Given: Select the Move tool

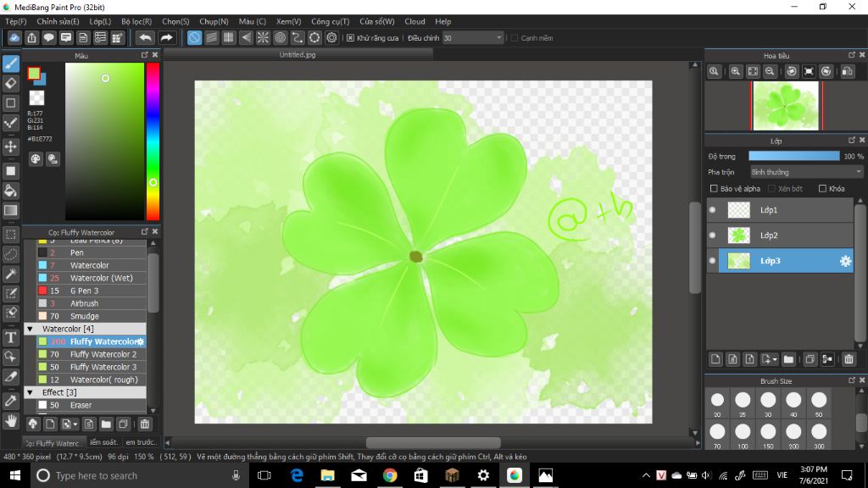Looking at the screenshot, I should [x=10, y=147].
